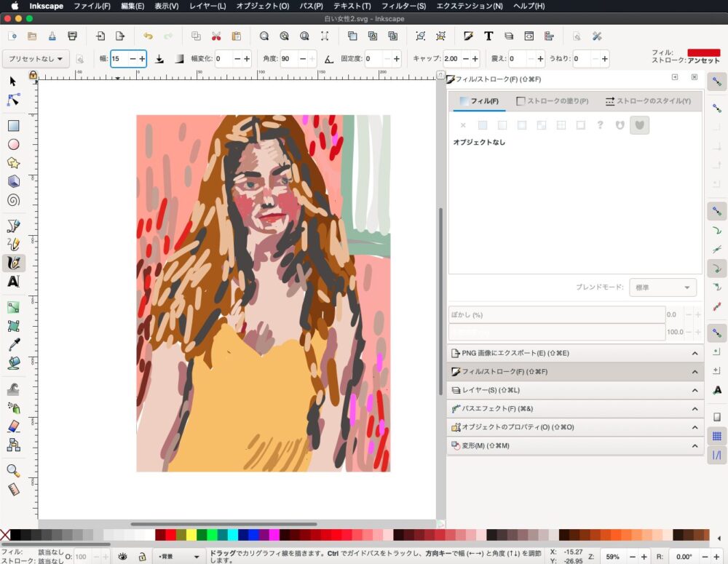
Task: Toggle layer visibility eye icon
Action: pyautogui.click(x=123, y=557)
